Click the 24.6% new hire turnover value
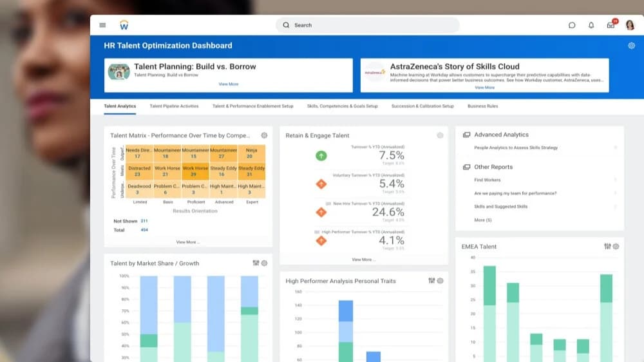This screenshot has width=644, height=362. pyautogui.click(x=388, y=212)
